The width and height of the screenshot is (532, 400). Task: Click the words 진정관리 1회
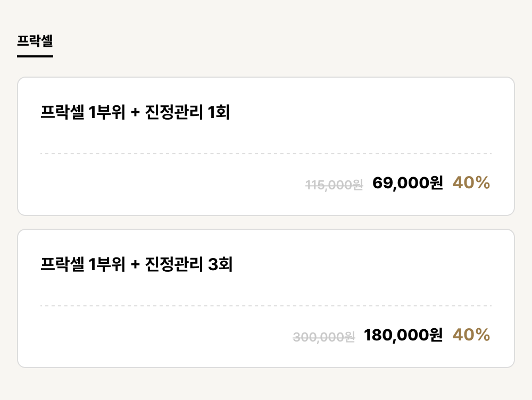[x=187, y=112]
